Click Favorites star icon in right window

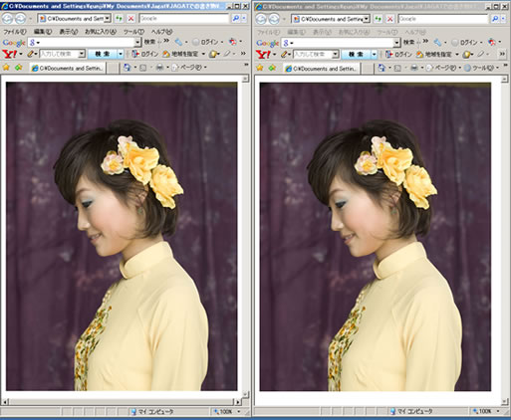click(x=260, y=68)
